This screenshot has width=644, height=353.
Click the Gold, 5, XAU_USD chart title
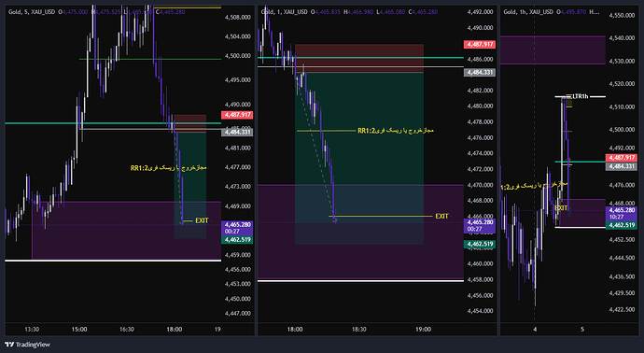[x=32, y=12]
